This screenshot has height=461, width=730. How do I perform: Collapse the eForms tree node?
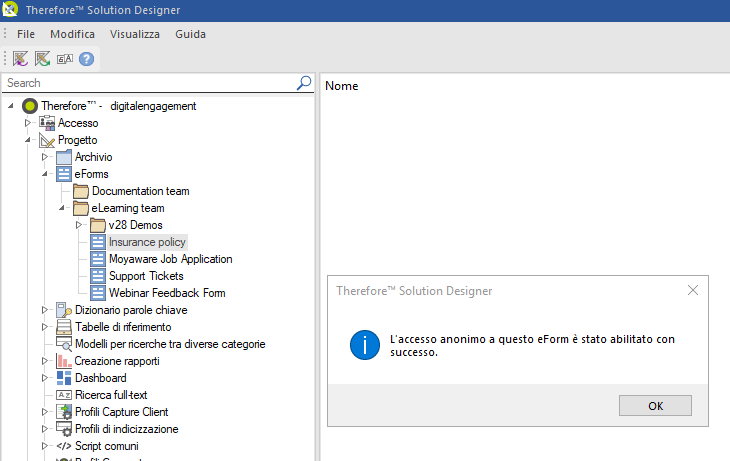tap(44, 174)
